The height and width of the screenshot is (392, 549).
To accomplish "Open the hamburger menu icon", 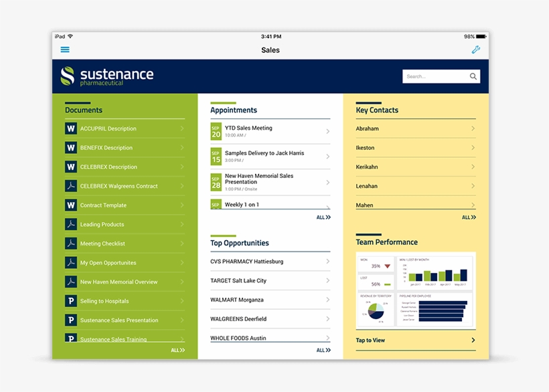I will tap(65, 50).
